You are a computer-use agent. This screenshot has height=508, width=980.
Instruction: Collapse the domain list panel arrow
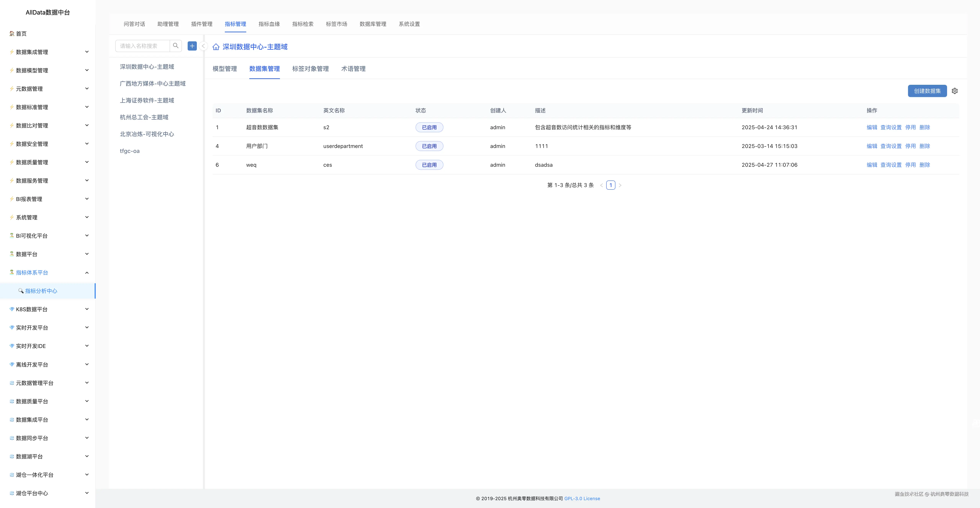pos(203,46)
